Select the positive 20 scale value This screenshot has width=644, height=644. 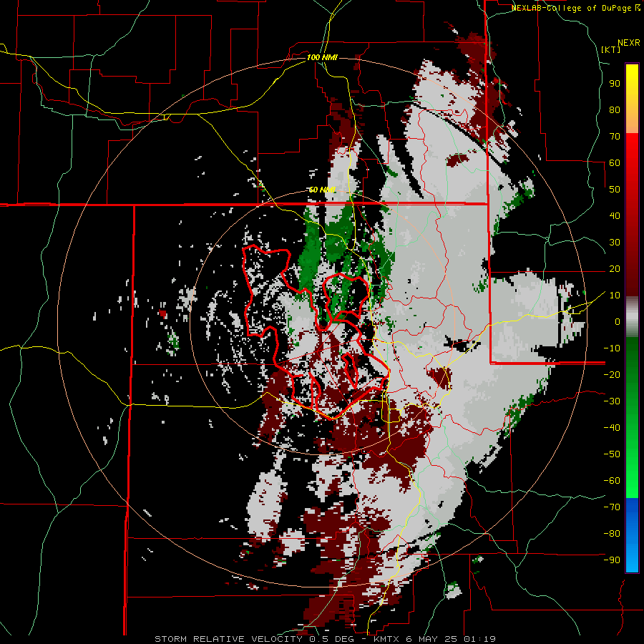pyautogui.click(x=615, y=268)
